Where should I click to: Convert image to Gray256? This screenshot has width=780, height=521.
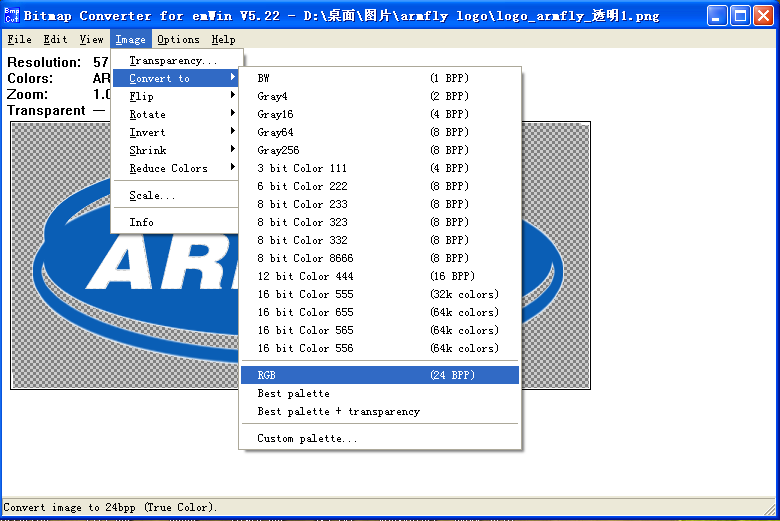tap(380, 149)
